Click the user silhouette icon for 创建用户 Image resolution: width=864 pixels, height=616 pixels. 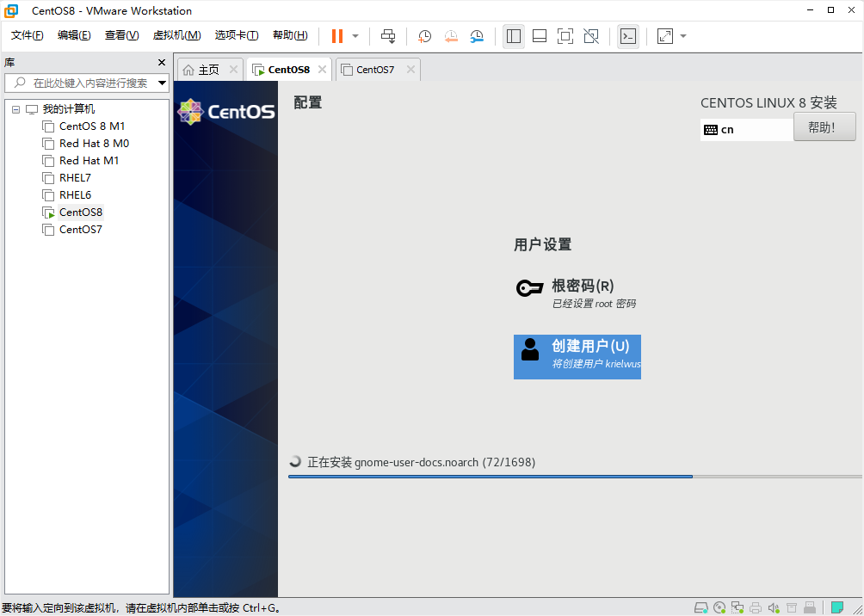(x=529, y=350)
